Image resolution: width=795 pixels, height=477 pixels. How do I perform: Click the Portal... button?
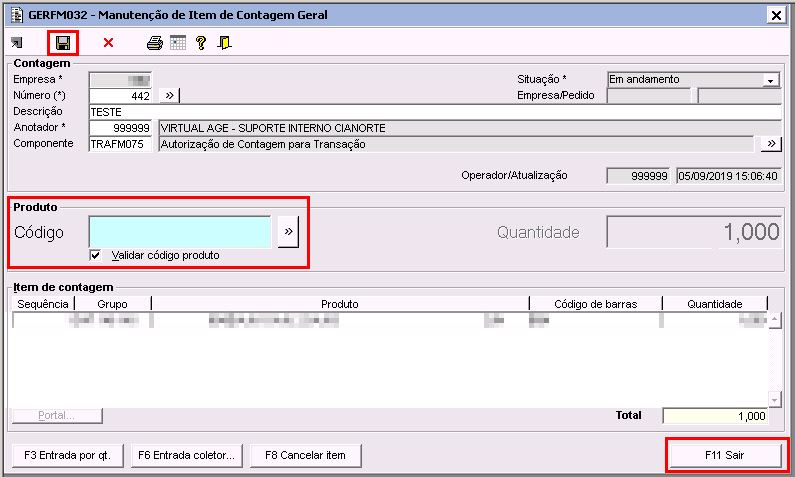[x=57, y=416]
